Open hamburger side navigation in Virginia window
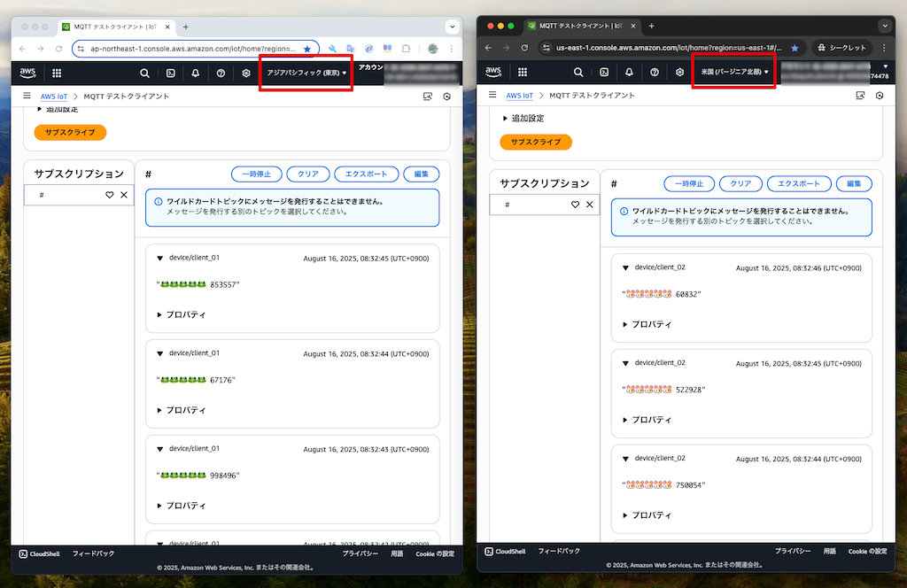907x588 pixels. 492,95
